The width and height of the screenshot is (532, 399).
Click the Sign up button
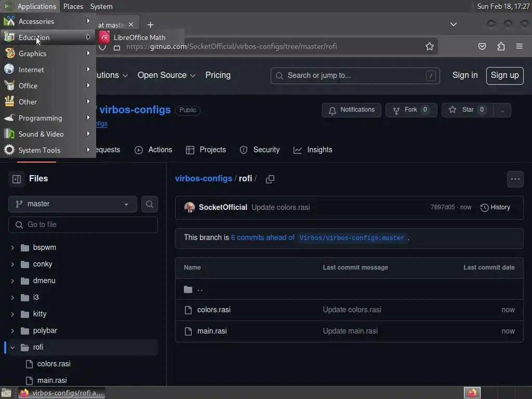pyautogui.click(x=504, y=75)
